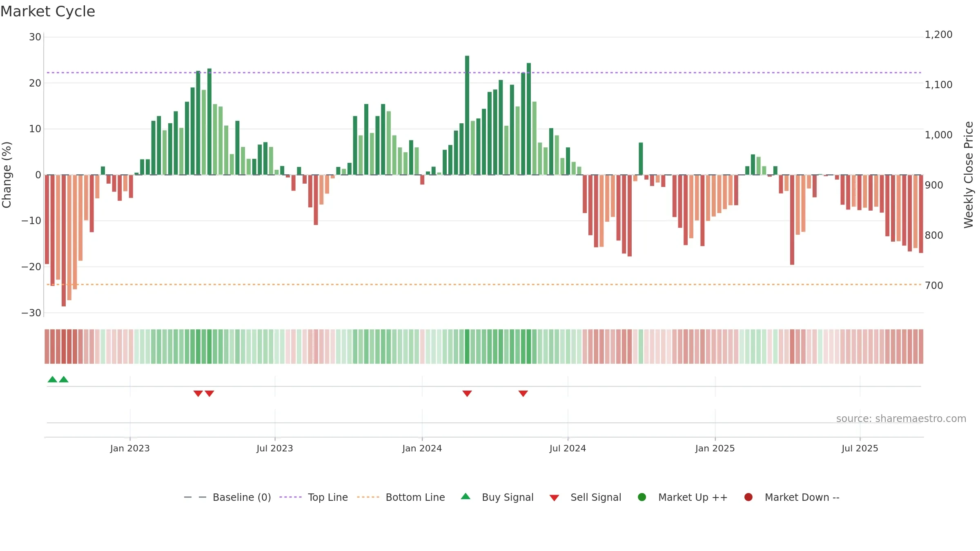
Task: Click the −30 left axis value
Action: [31, 313]
